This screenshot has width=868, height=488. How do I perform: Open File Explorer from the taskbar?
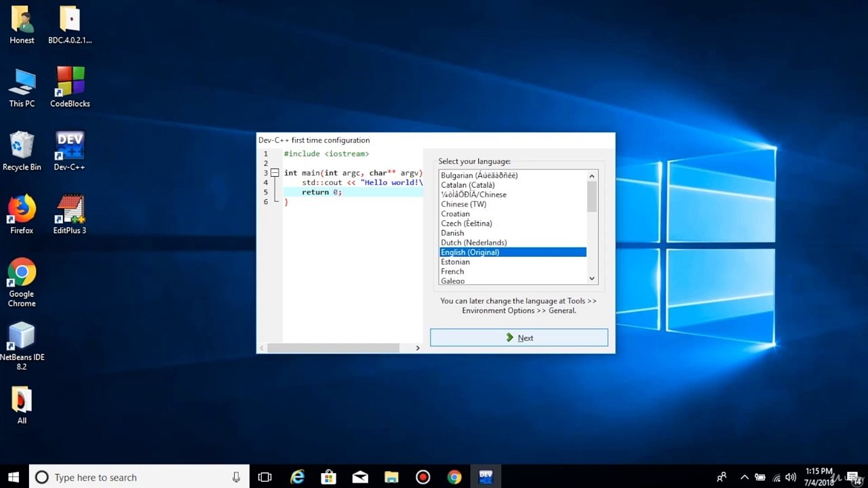(391, 477)
